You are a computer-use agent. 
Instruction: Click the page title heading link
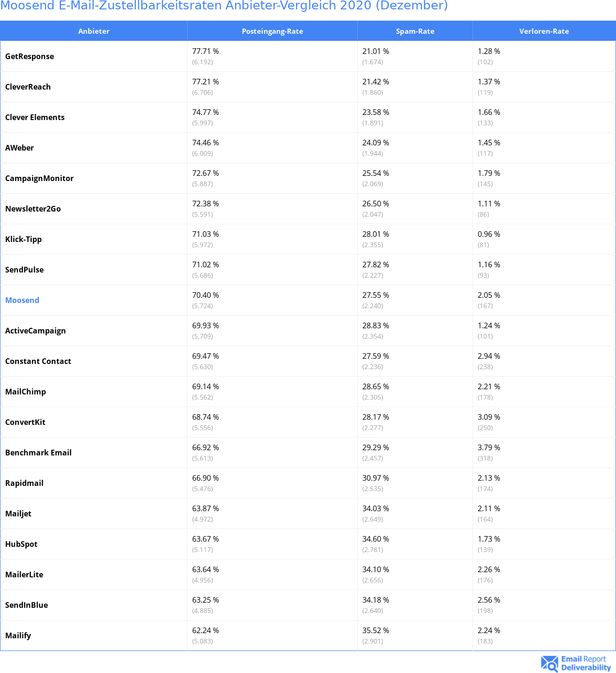224,6
